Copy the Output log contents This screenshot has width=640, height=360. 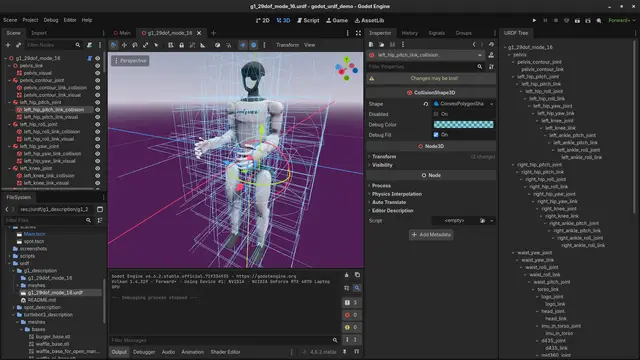pyautogui.click(x=357, y=275)
